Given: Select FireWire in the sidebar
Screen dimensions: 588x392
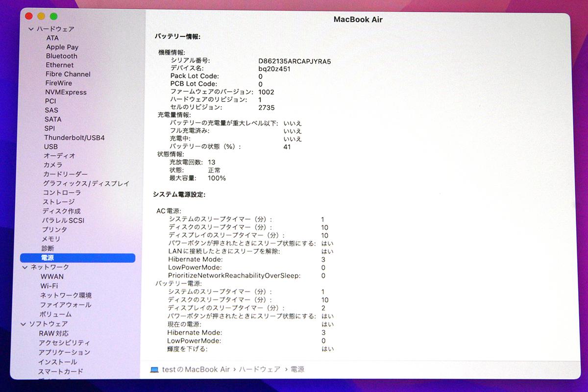Looking at the screenshot, I should 59,83.
